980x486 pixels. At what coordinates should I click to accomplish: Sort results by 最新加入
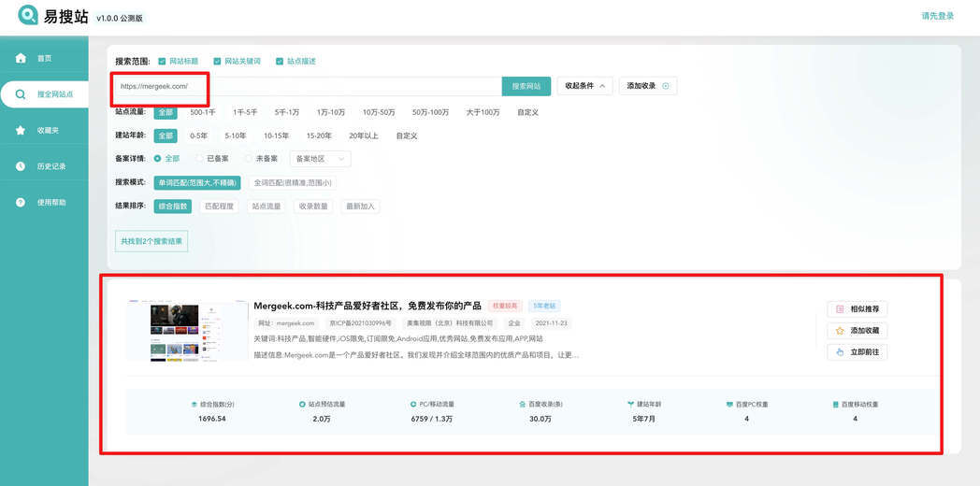tap(361, 207)
